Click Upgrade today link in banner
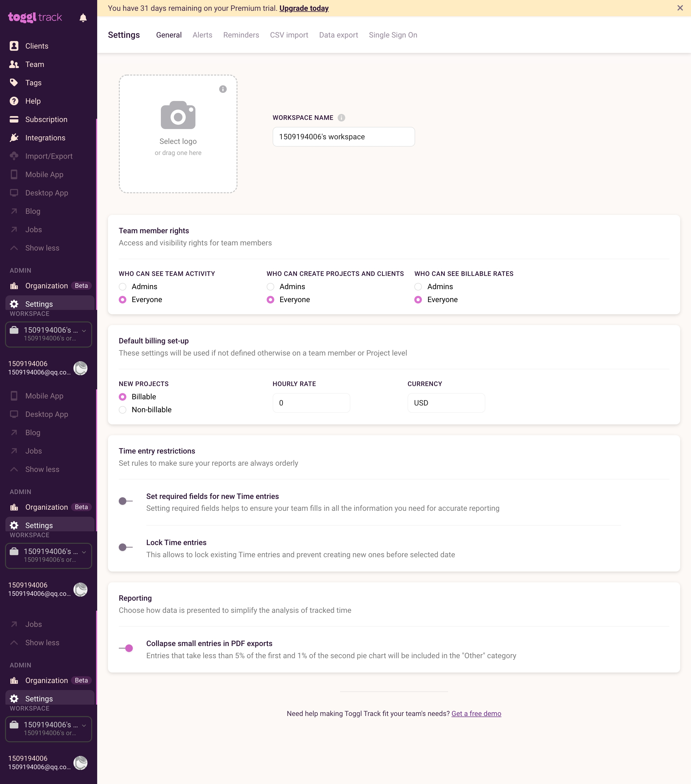The width and height of the screenshot is (691, 784). point(304,8)
